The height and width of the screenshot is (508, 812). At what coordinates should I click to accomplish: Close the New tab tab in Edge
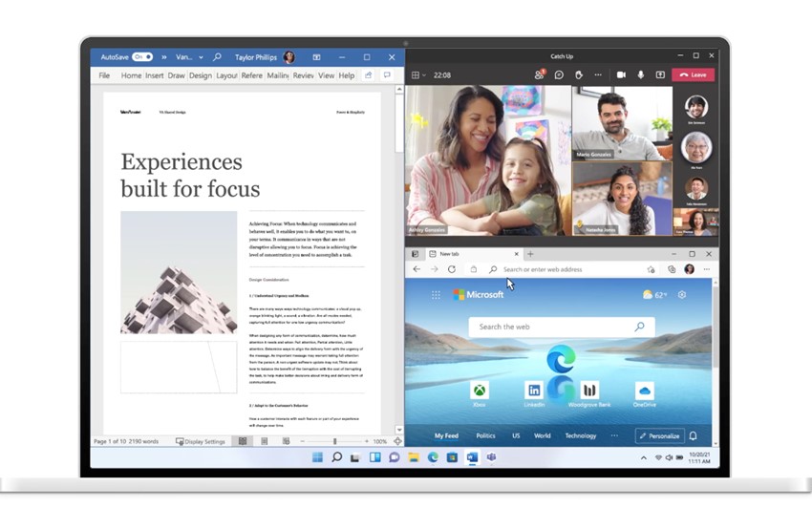[516, 254]
